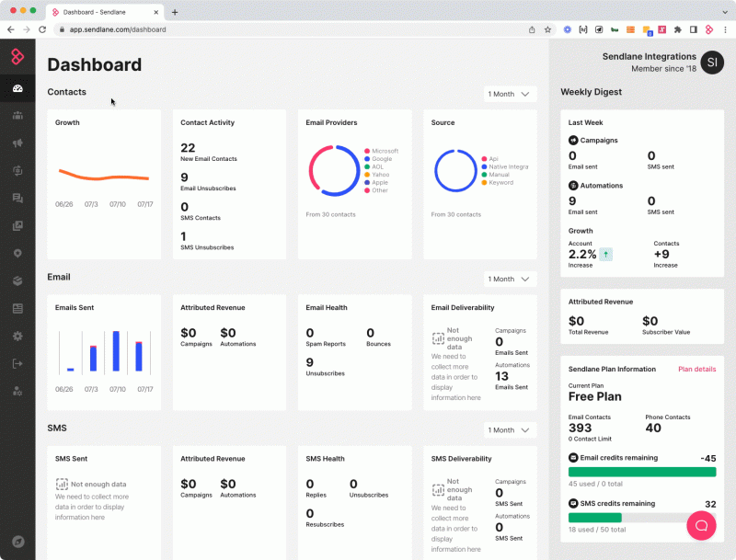Image resolution: width=736 pixels, height=560 pixels.
Task: Open the red chat support bubble
Action: [701, 525]
